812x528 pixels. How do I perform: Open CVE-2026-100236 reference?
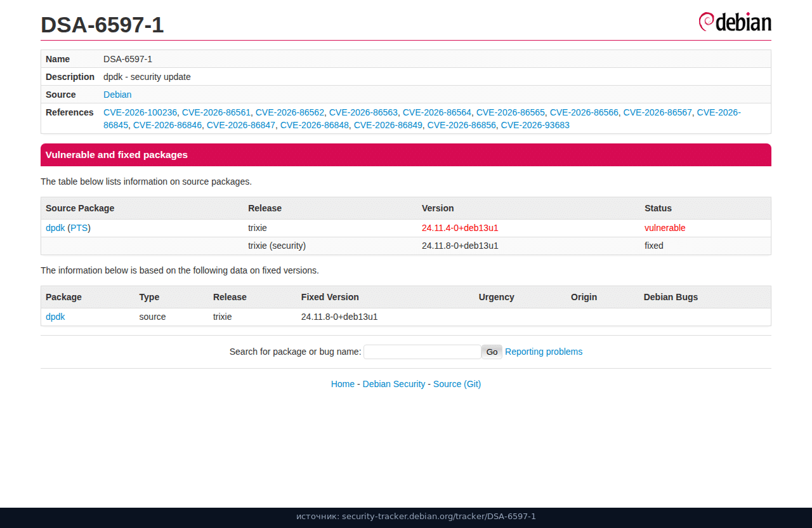[x=140, y=112]
